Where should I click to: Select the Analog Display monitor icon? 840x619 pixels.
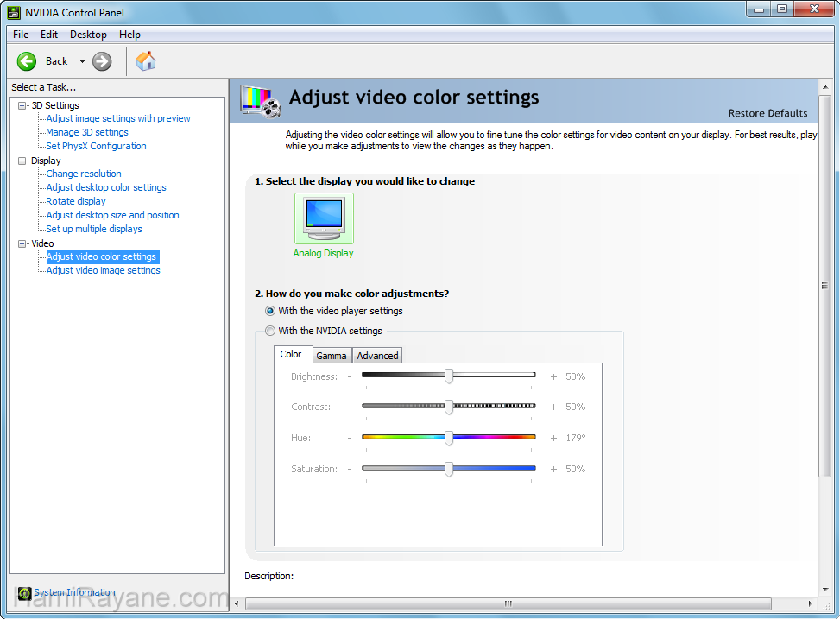(324, 218)
